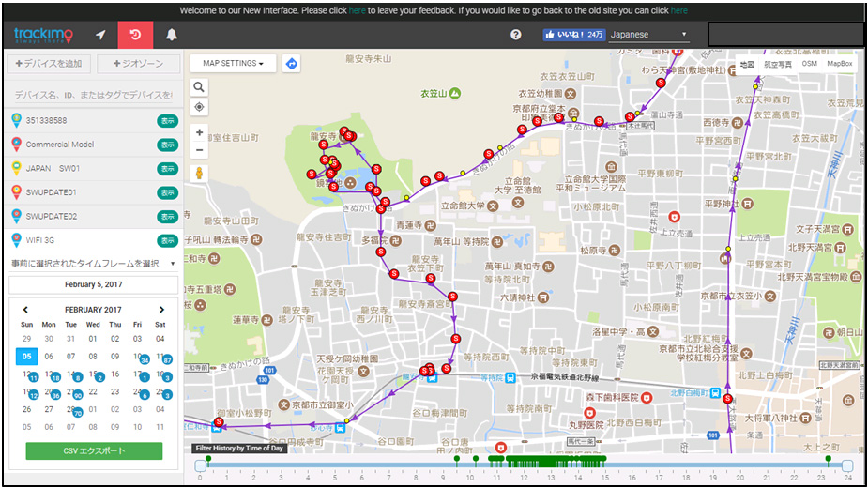Click the blue directions share icon
The height and width of the screenshot is (488, 868).
click(x=291, y=64)
